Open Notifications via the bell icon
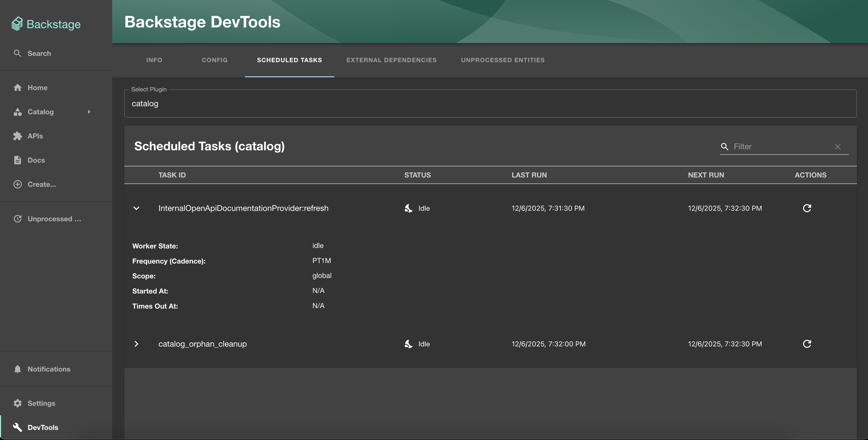Image resolution: width=868 pixels, height=440 pixels. [x=18, y=369]
